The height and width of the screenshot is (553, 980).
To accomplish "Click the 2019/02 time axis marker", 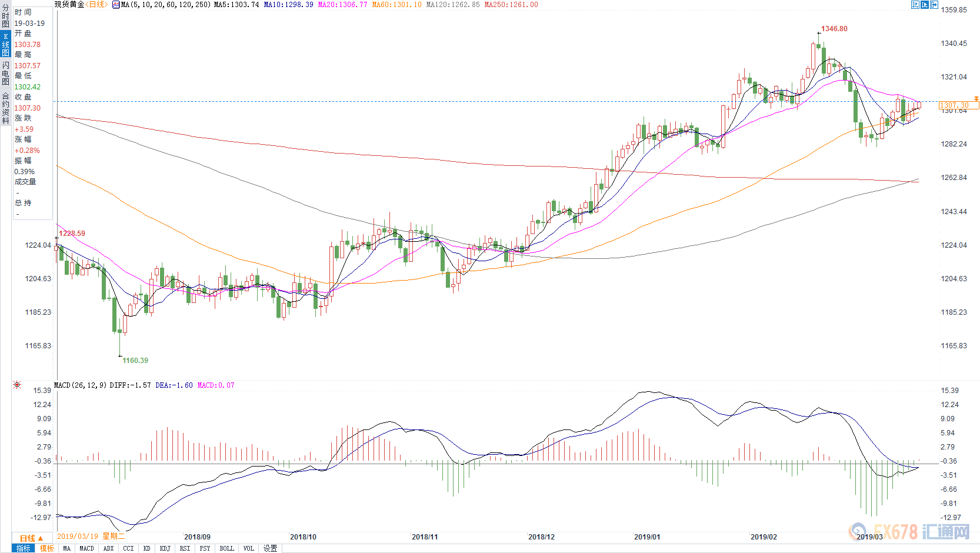I will click(x=764, y=537).
